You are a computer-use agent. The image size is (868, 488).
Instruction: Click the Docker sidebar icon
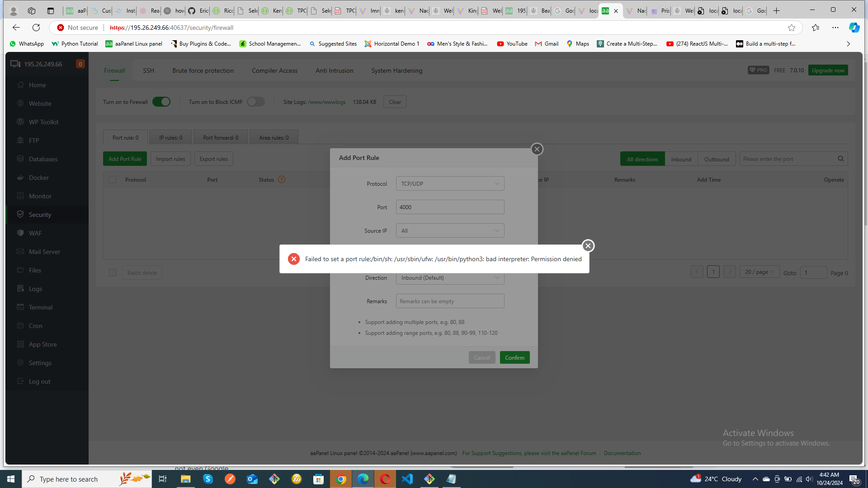20,178
